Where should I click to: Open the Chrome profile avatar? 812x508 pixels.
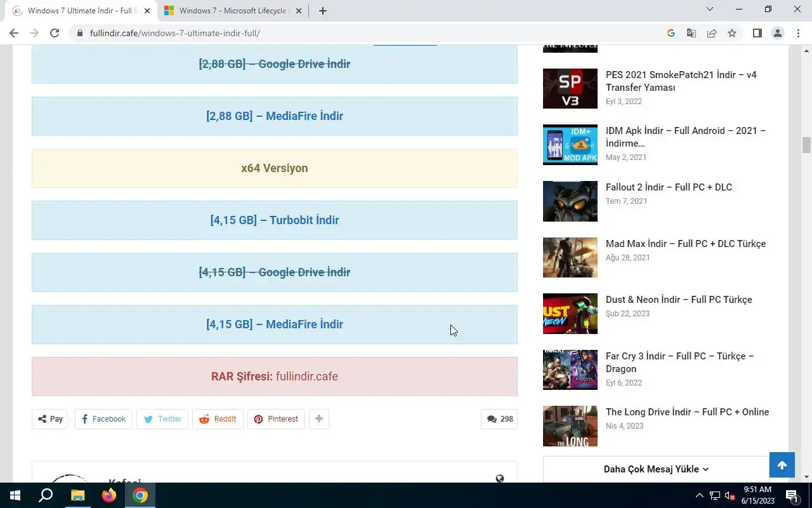[x=778, y=33]
